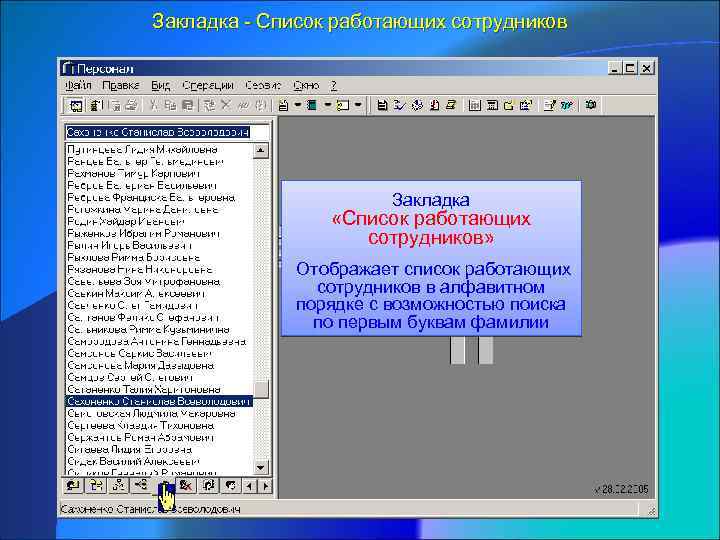Open the Правка menu
This screenshot has height=540, width=720.
(x=121, y=85)
